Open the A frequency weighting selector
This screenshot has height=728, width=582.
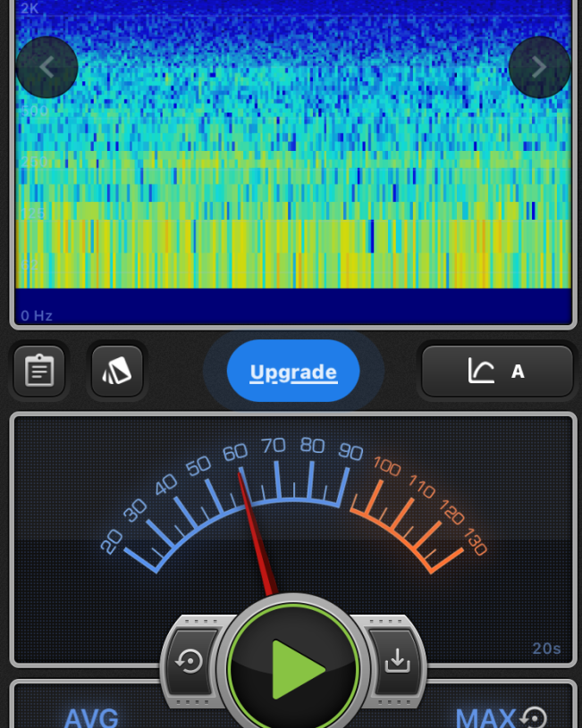point(518,372)
